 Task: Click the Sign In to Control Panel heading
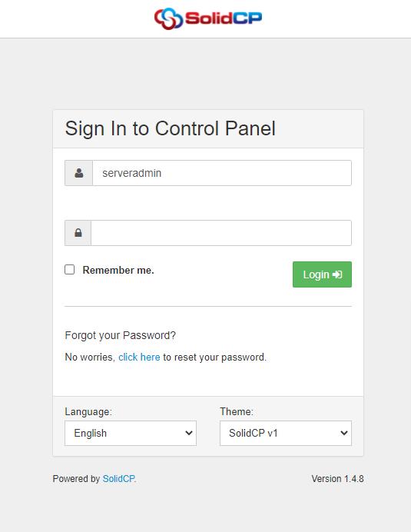tap(171, 128)
